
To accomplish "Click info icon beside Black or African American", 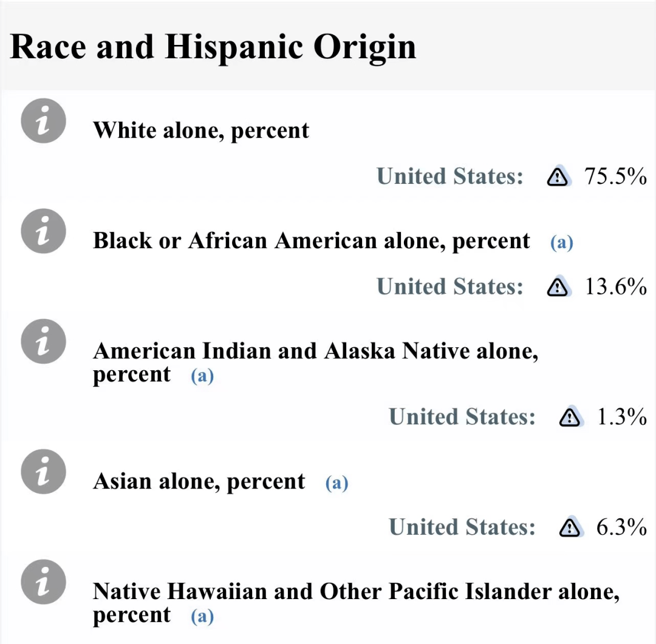I will click(44, 231).
